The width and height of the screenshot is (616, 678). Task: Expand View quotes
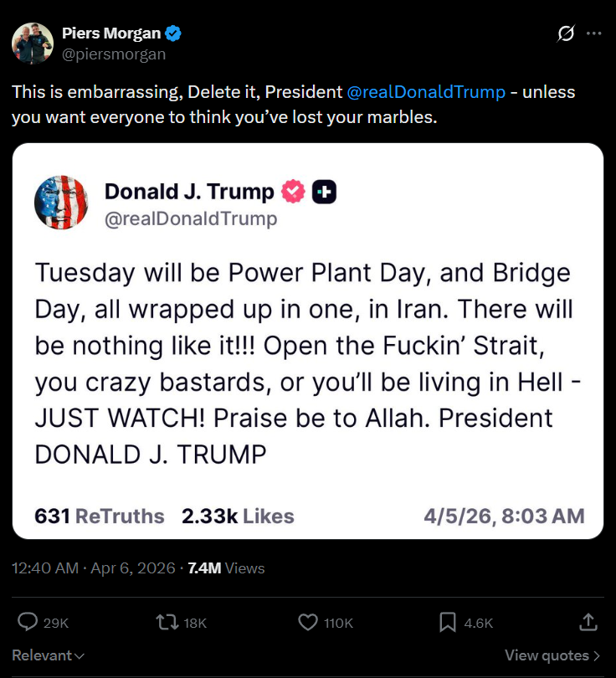[x=551, y=655]
